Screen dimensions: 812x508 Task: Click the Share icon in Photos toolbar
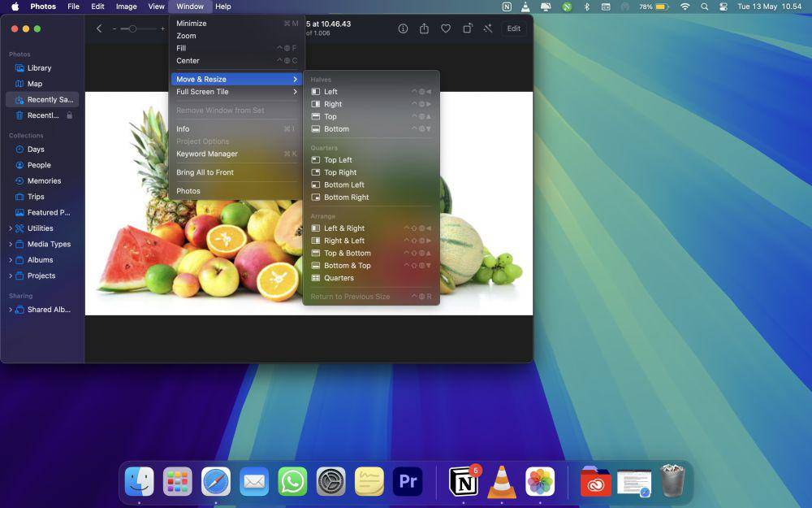pos(424,28)
